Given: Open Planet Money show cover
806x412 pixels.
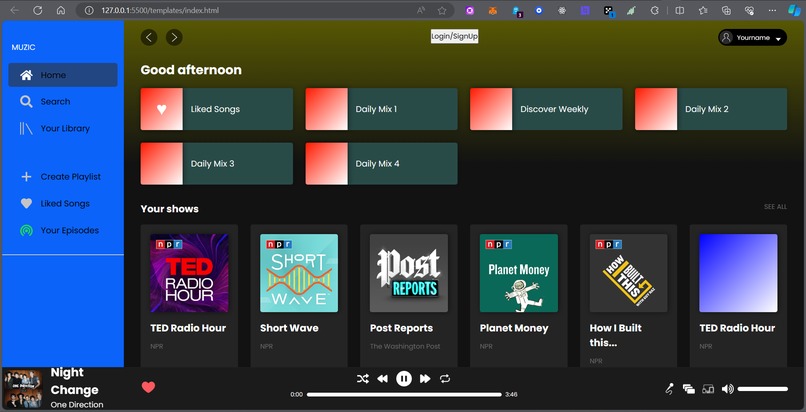Looking at the screenshot, I should pos(519,273).
